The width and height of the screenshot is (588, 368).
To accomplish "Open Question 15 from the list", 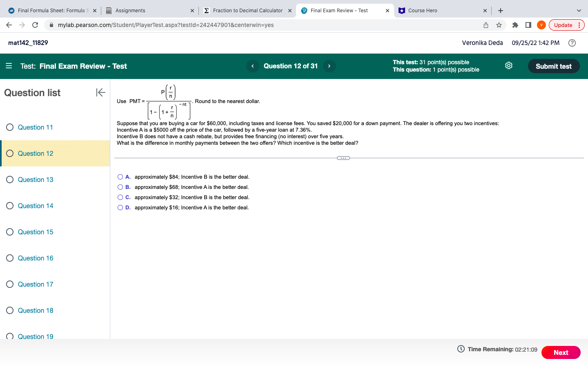I will click(36, 232).
